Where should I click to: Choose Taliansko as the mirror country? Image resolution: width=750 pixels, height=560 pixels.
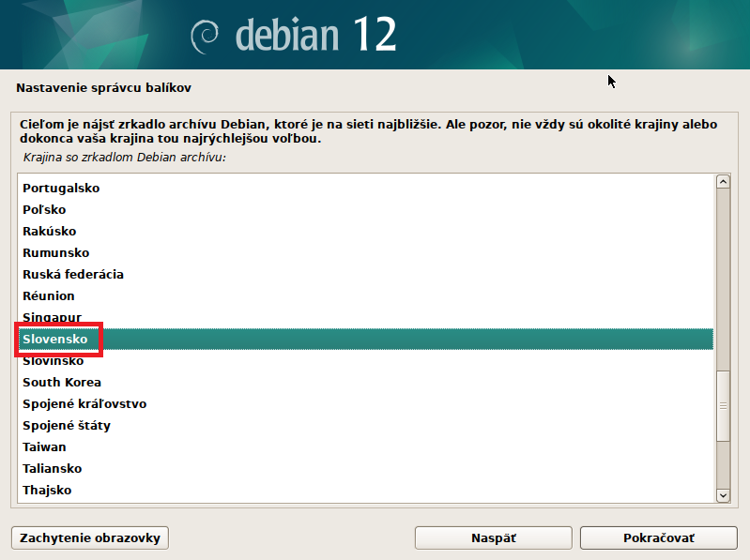(53, 468)
